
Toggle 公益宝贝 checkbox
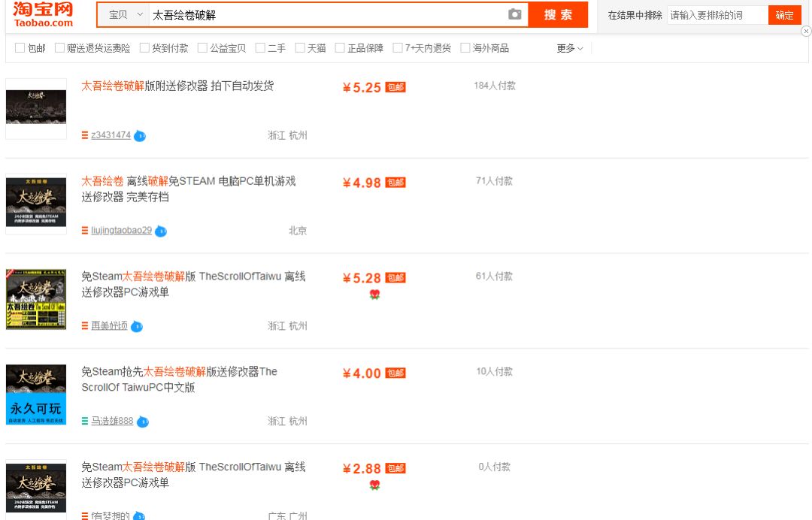(x=202, y=47)
